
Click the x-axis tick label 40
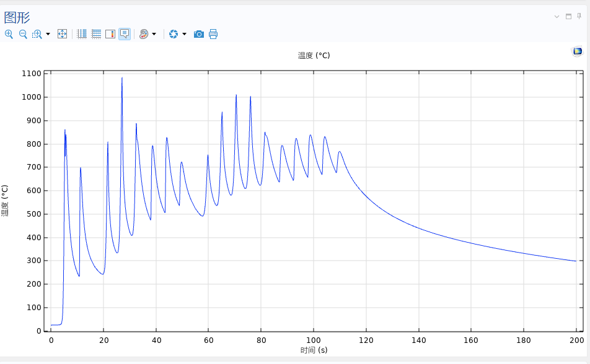[156, 340]
